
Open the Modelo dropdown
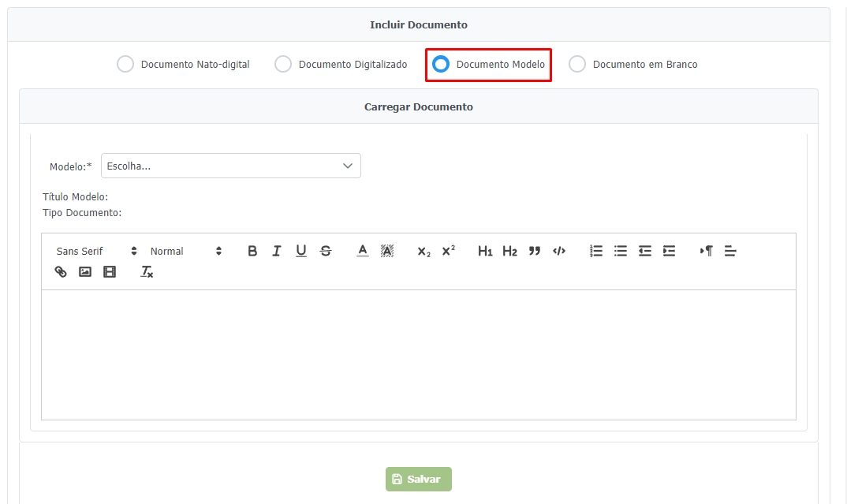pyautogui.click(x=230, y=166)
